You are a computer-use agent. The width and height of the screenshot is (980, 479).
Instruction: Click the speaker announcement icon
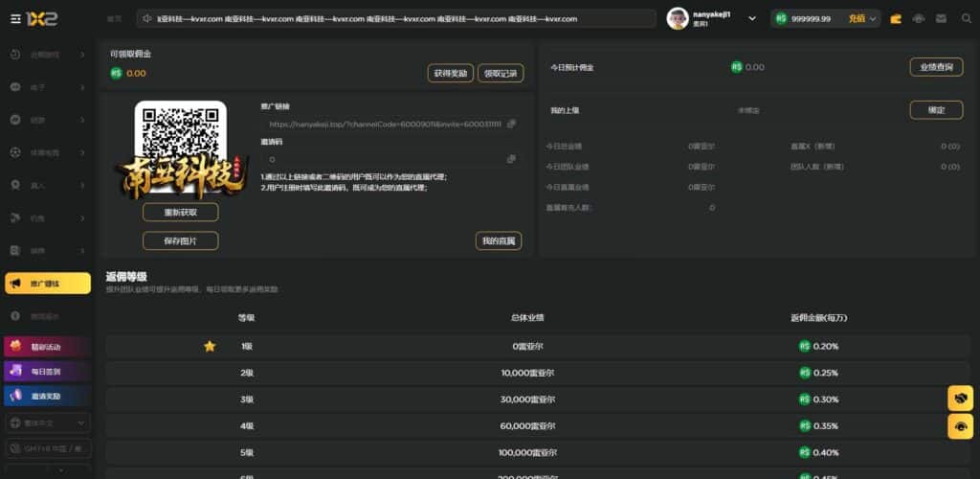[x=146, y=19]
